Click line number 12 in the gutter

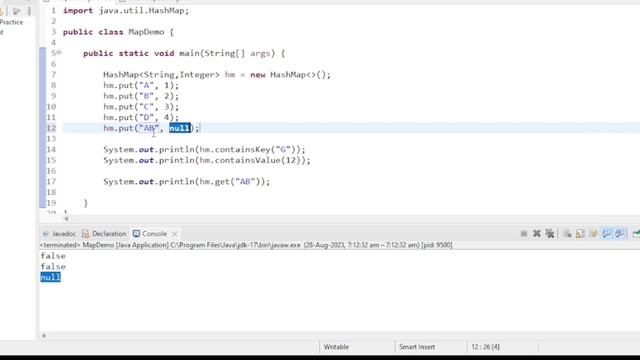pyautogui.click(x=51, y=128)
